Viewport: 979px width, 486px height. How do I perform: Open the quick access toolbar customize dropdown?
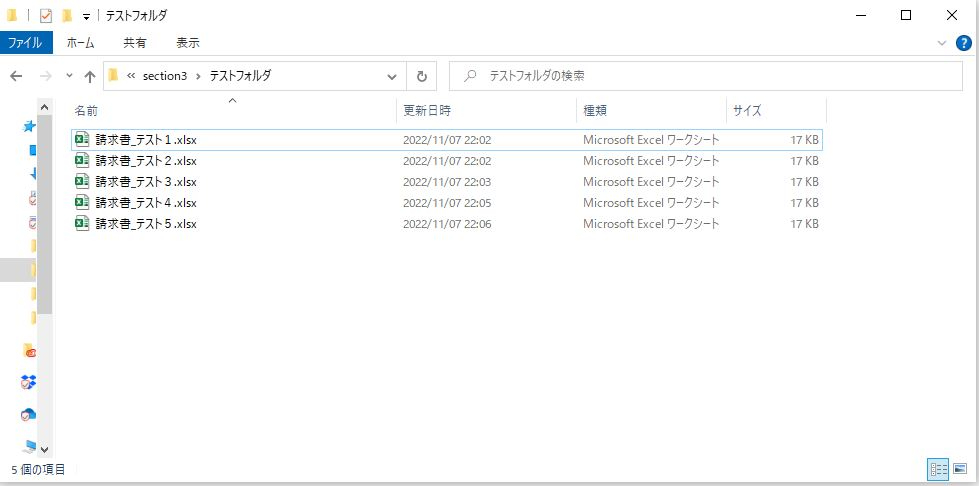click(86, 16)
